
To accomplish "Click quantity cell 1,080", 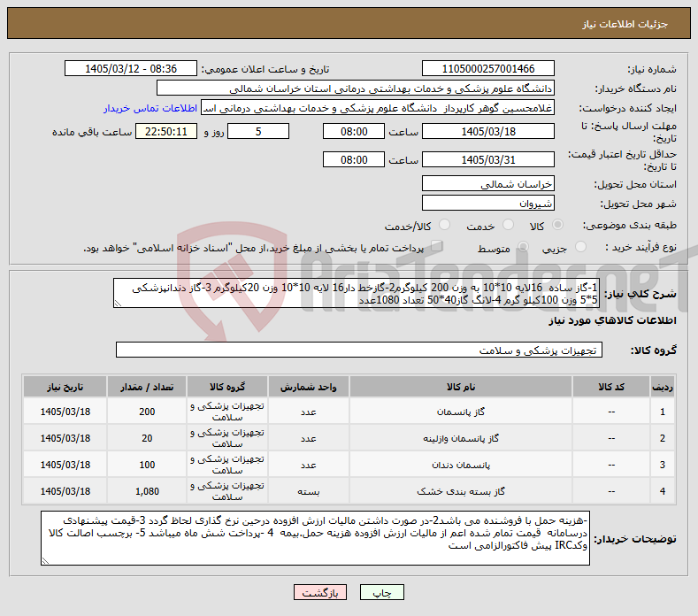I will pos(147,491).
